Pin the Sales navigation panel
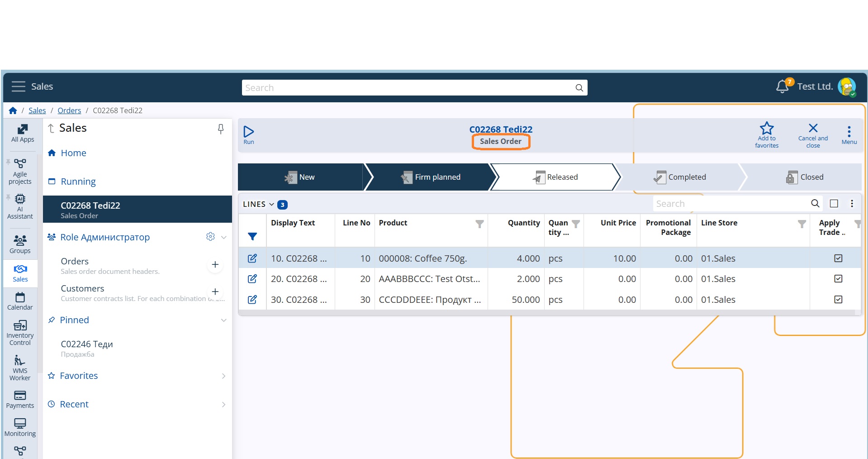This screenshot has width=868, height=459. click(221, 129)
